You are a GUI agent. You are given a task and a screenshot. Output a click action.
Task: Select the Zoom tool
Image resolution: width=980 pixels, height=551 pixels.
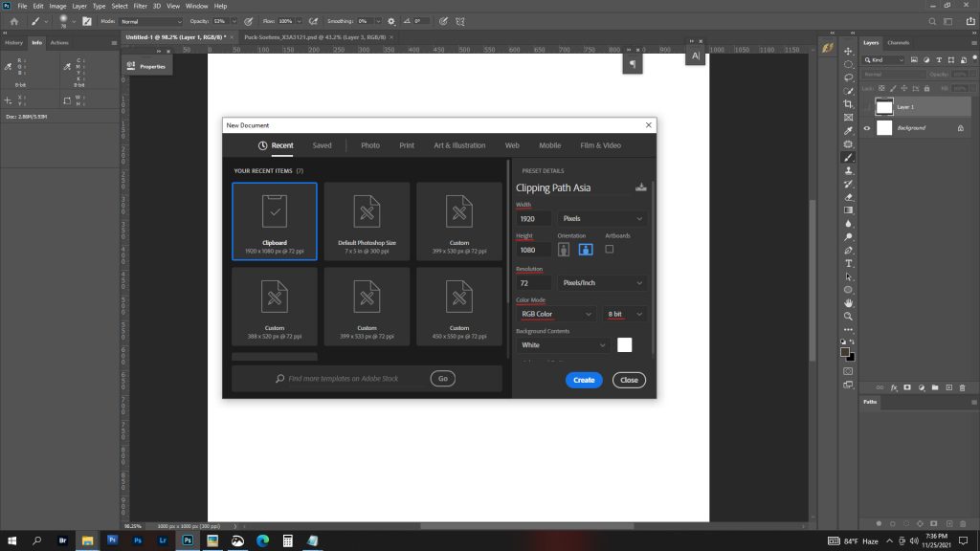tap(848, 316)
